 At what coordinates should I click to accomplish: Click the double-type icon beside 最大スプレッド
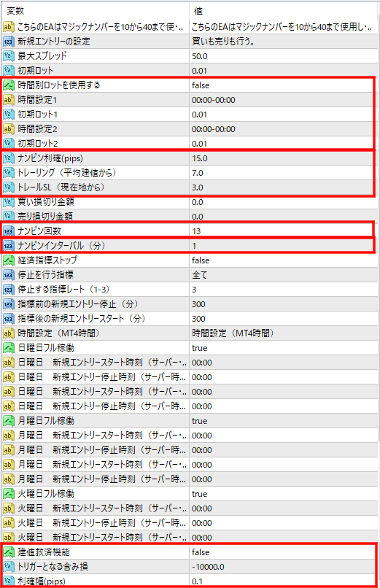[x=9, y=56]
